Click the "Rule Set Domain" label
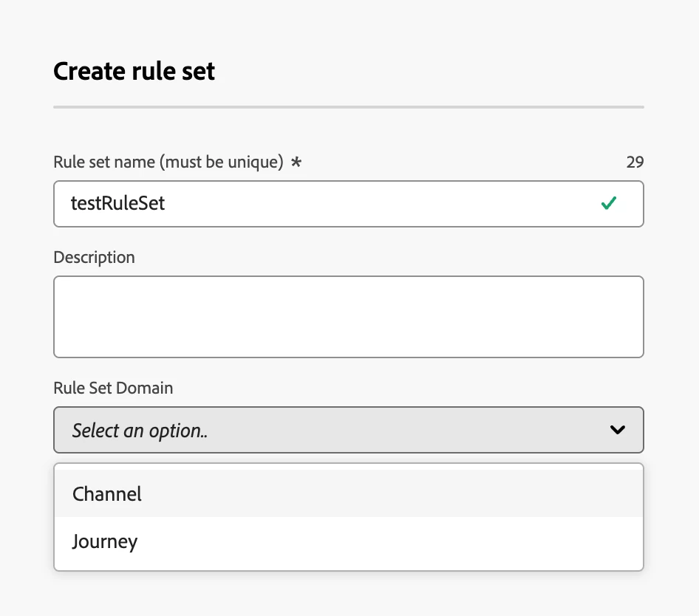This screenshot has width=699, height=616. (113, 388)
